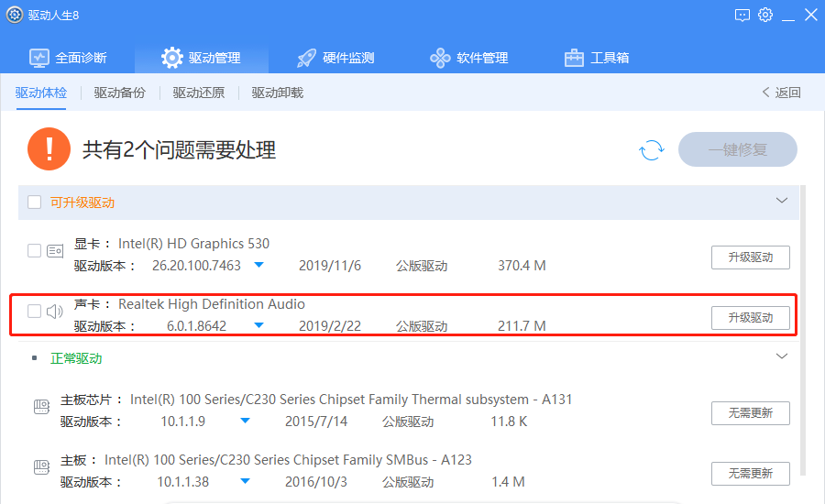Click the driver list vertical scrollbar
825x504 pixels.
pyautogui.click(x=803, y=330)
